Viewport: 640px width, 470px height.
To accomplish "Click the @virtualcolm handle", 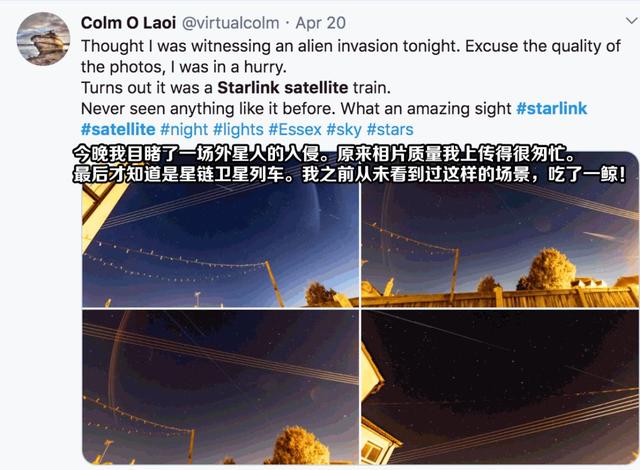I will click(x=238, y=20).
